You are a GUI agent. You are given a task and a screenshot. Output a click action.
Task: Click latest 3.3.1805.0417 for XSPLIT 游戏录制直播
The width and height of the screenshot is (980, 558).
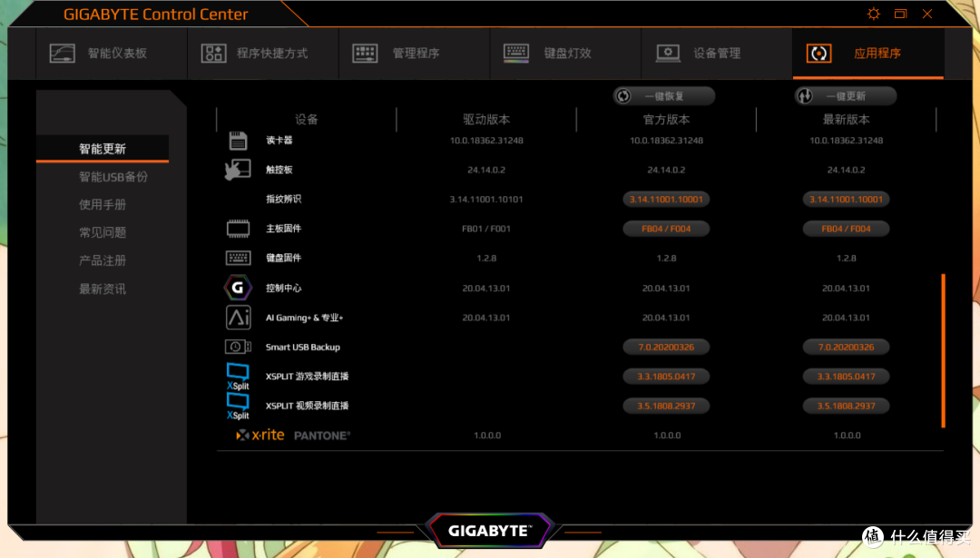pos(847,377)
